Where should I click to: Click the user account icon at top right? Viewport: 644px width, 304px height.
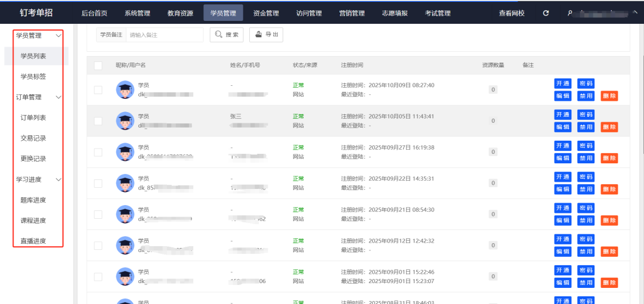569,13
